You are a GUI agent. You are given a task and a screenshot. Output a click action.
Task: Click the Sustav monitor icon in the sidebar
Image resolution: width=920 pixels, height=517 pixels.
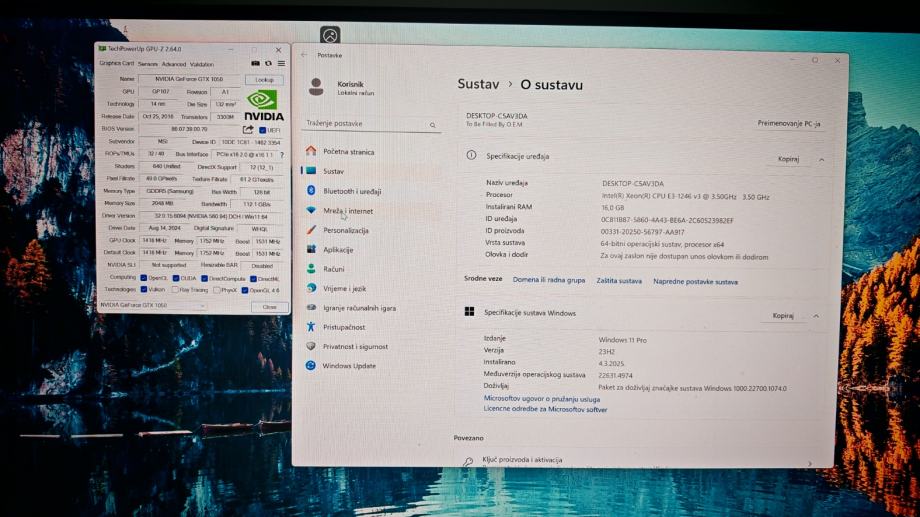click(x=311, y=171)
